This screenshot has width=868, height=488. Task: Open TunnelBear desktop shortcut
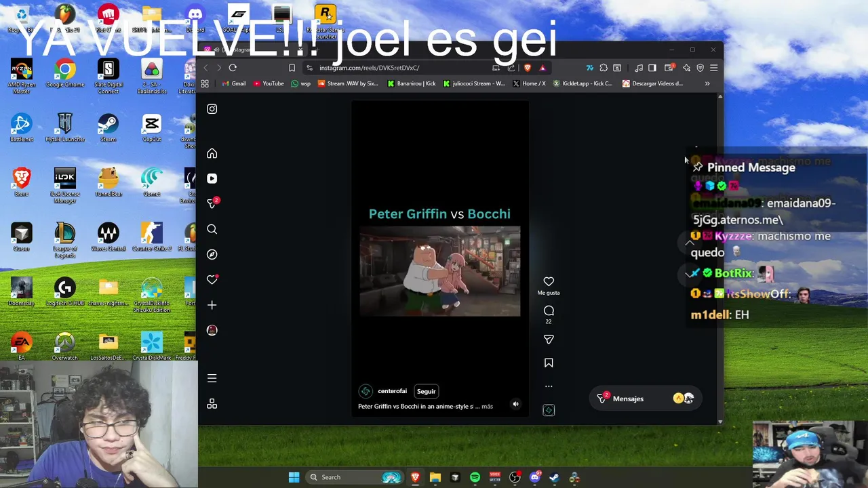click(x=108, y=182)
